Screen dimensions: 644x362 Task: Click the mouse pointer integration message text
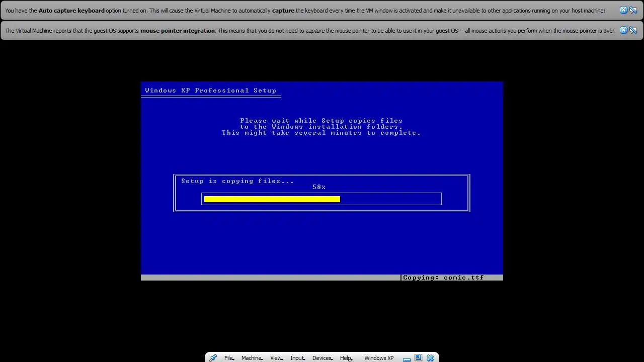click(309, 31)
